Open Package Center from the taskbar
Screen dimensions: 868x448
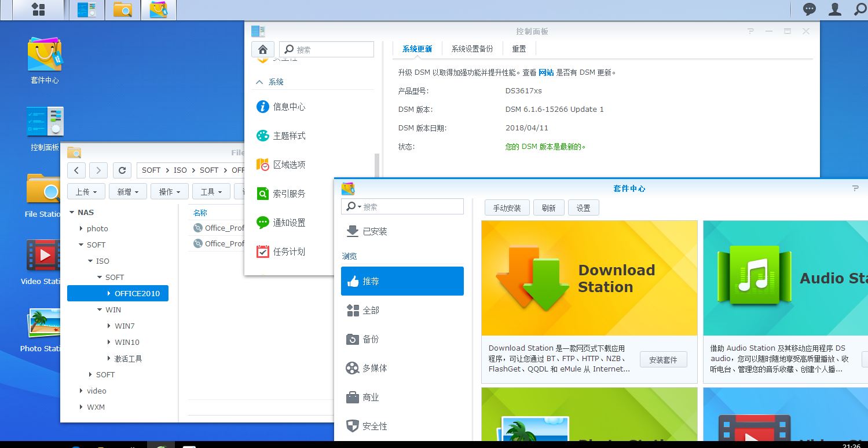coord(158,9)
